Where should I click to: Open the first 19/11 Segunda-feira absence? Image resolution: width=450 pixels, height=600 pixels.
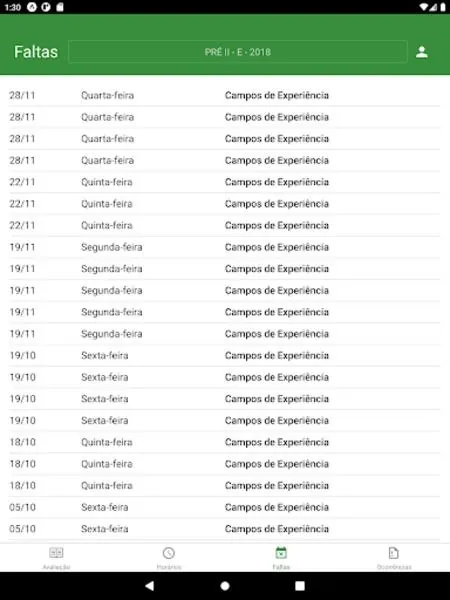(224, 247)
